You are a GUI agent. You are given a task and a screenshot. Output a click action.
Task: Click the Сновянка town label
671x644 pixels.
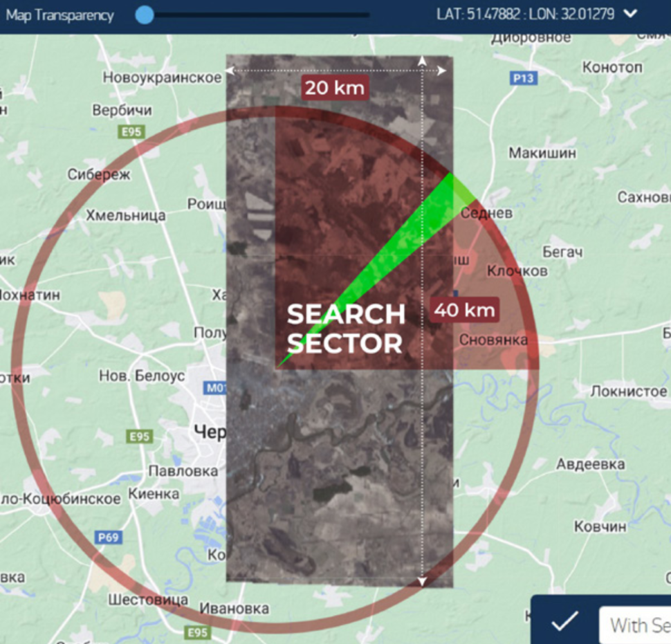pyautogui.click(x=493, y=340)
